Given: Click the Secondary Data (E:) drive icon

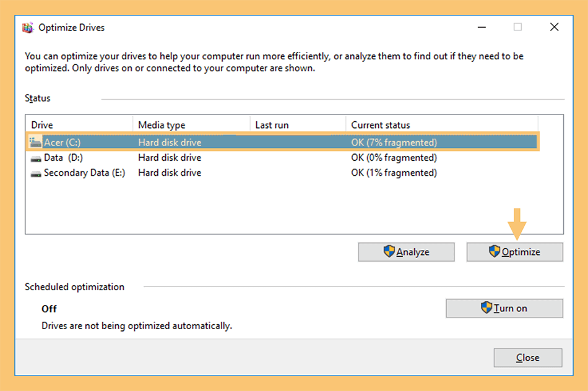Looking at the screenshot, I should pyautogui.click(x=36, y=174).
